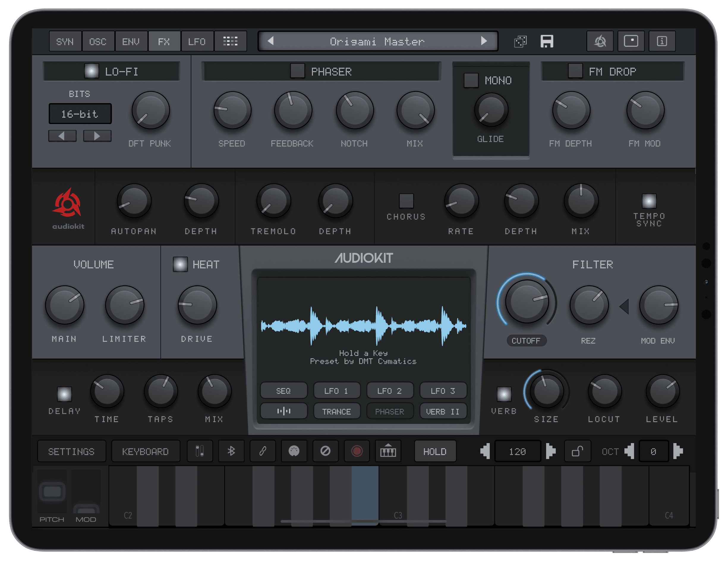Click the keyboard piano icon
Viewport: 728px width, 562px height.
[x=388, y=451]
